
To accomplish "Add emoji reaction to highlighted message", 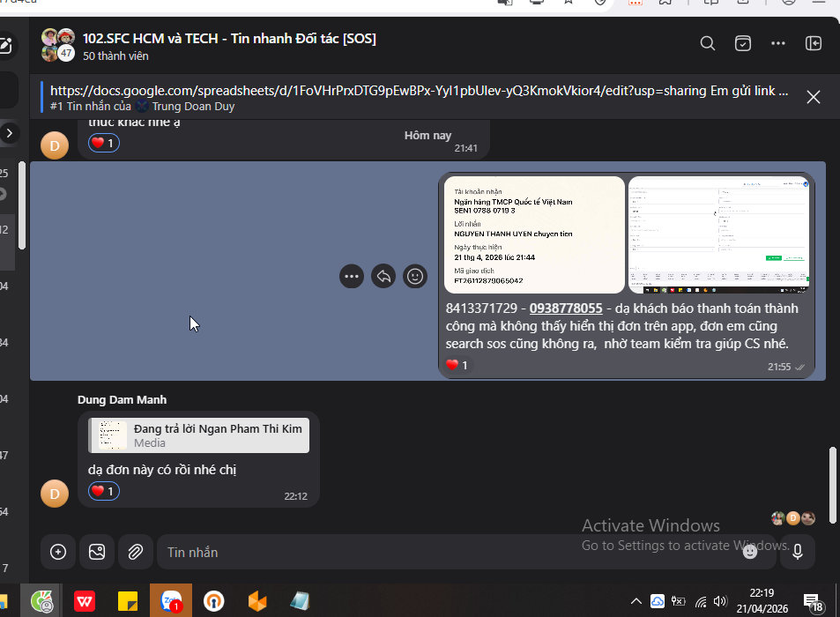I will [x=414, y=277].
